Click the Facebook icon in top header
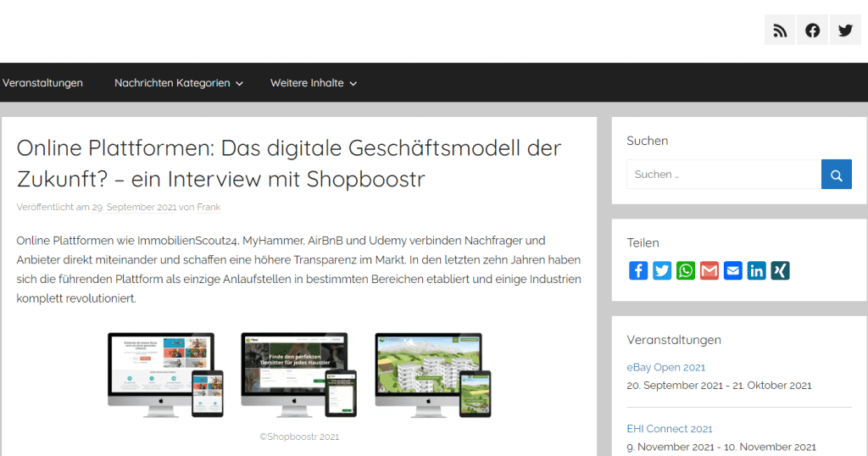868x456 pixels. pyautogui.click(x=812, y=31)
